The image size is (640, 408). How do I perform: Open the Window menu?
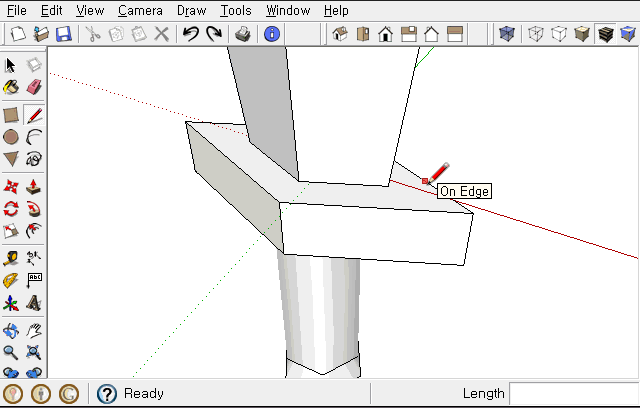pyautogui.click(x=288, y=10)
